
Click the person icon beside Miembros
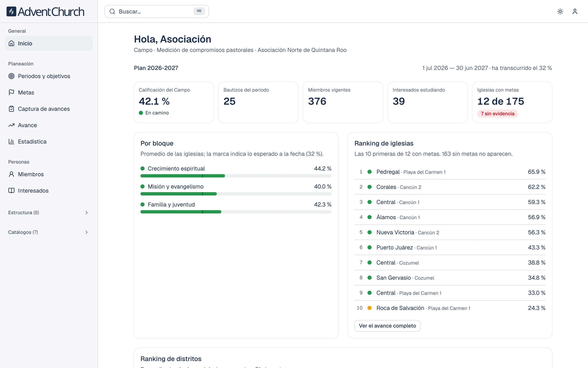11,174
